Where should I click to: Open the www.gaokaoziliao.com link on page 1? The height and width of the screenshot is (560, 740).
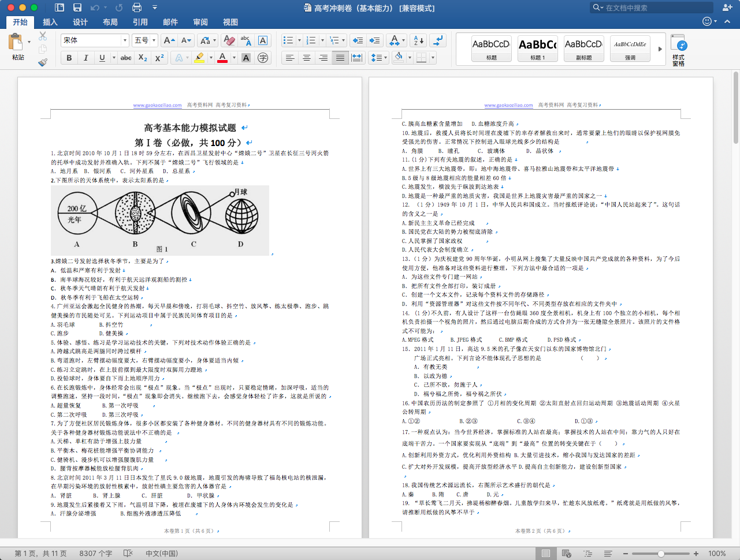(x=157, y=105)
